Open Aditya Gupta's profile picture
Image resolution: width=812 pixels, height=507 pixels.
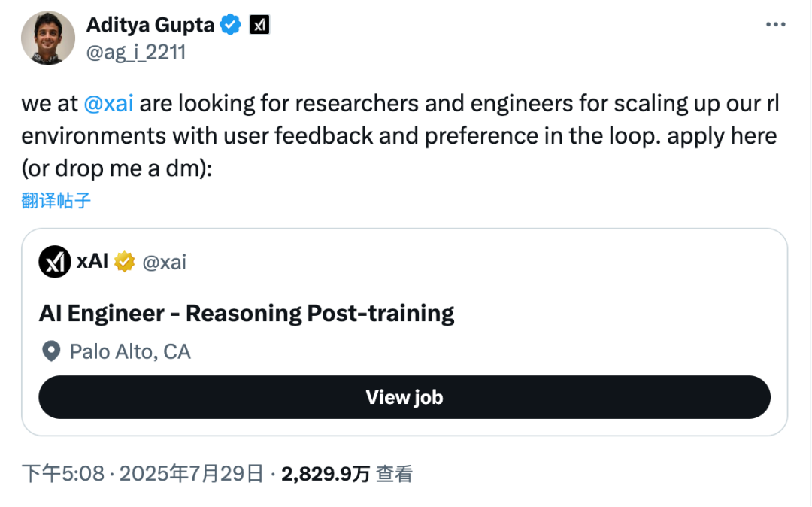point(47,38)
